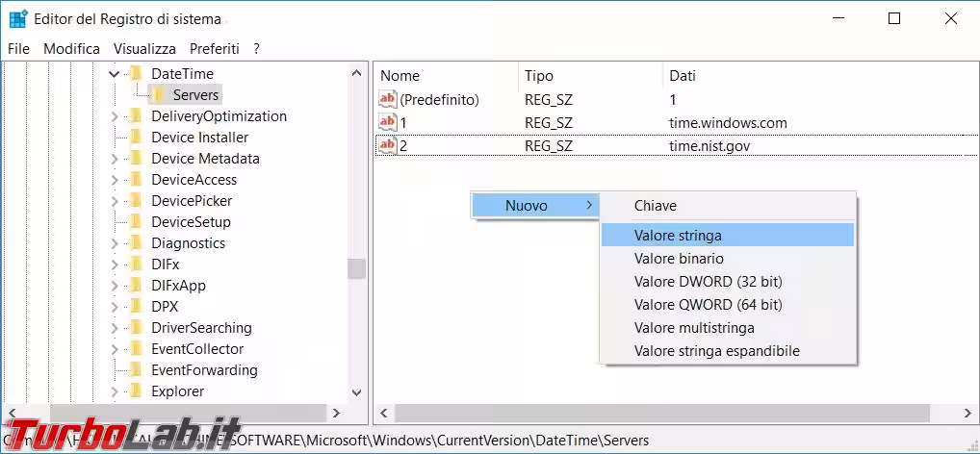This screenshot has height=454, width=980.
Task: Select Valore DWORD (32 bit) option
Action: click(x=708, y=282)
